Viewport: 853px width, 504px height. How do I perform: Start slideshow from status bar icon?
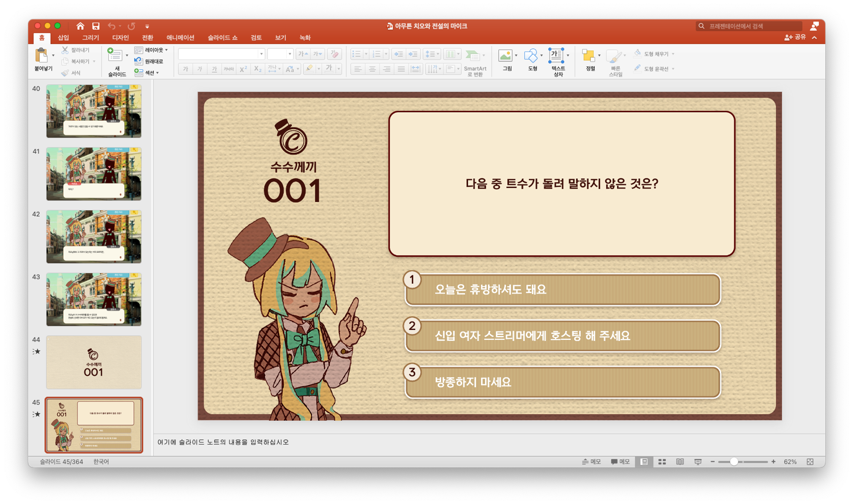(x=698, y=462)
